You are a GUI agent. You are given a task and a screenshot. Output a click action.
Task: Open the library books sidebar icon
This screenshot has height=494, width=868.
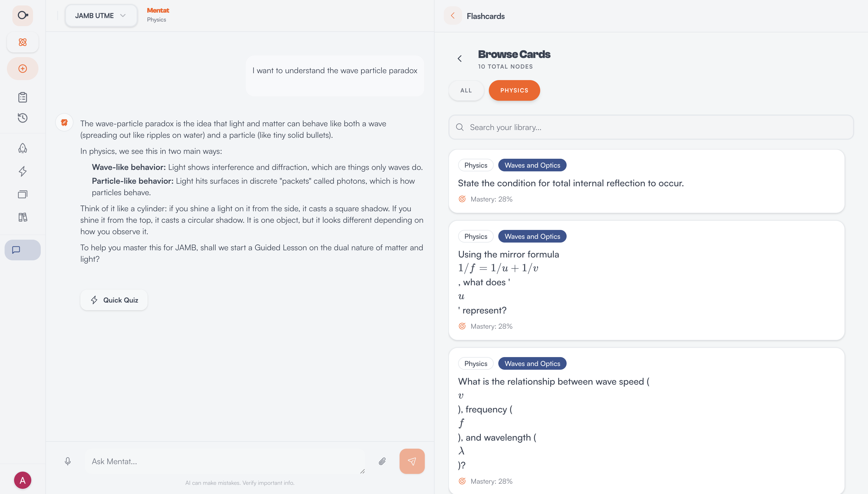coord(22,217)
